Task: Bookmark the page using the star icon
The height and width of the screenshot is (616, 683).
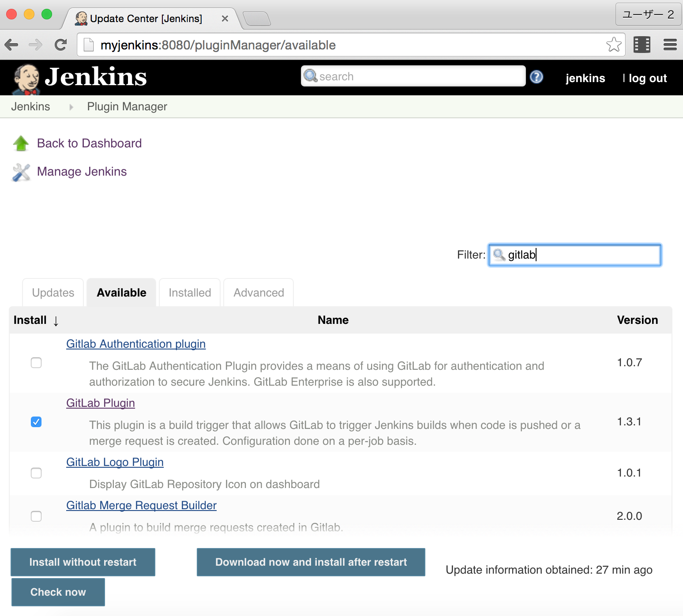Action: (613, 44)
